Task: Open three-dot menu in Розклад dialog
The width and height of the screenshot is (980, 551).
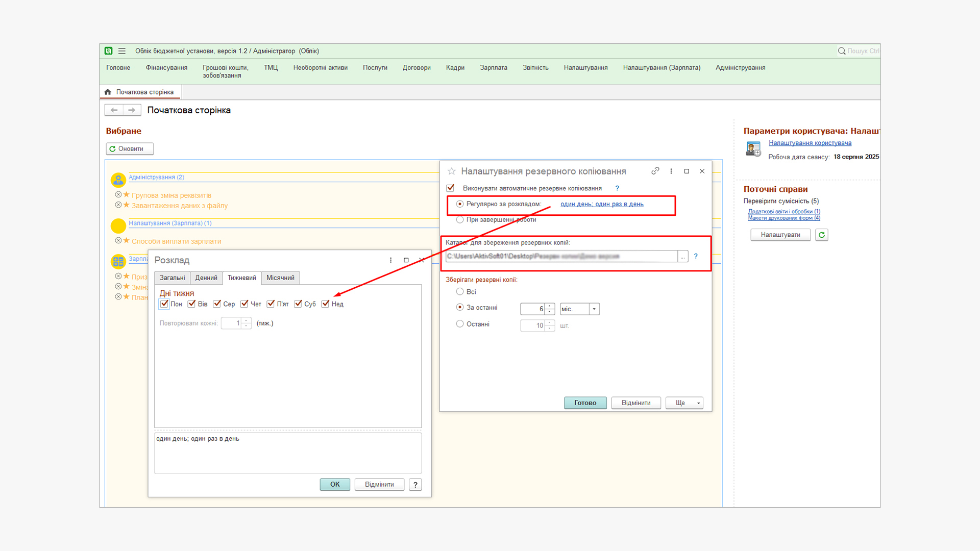Action: point(390,260)
